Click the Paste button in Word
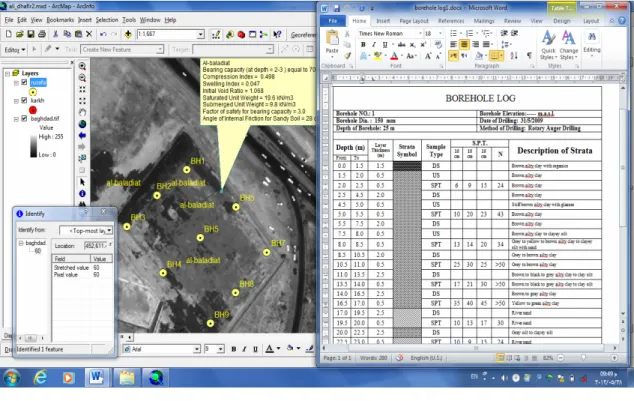The height and width of the screenshot is (401, 634). (332, 42)
